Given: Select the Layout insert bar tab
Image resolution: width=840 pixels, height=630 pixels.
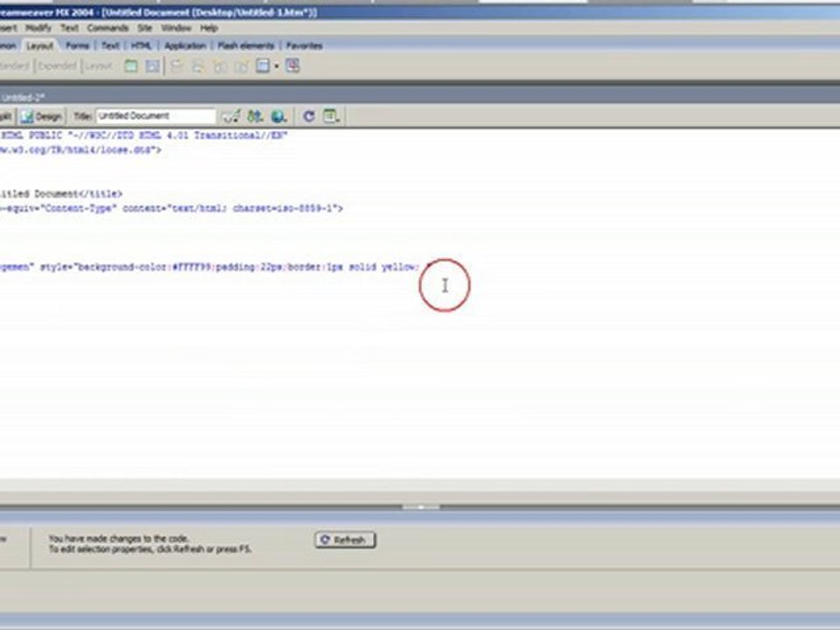Looking at the screenshot, I should pos(39,45).
